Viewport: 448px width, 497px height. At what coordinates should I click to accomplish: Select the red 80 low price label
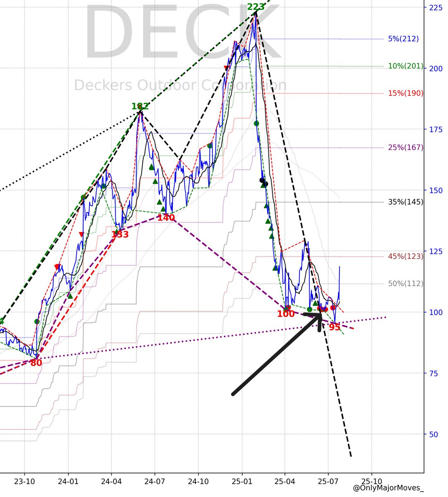pyautogui.click(x=36, y=363)
